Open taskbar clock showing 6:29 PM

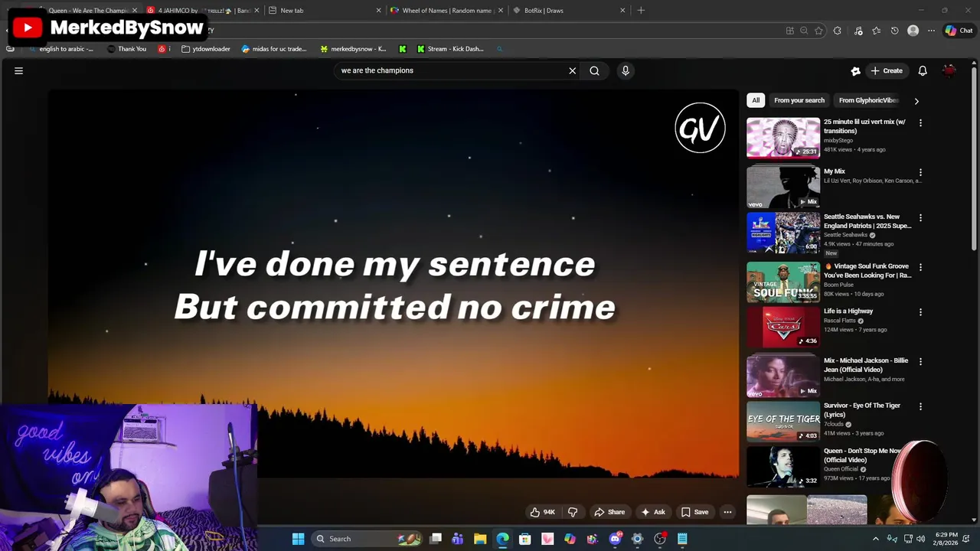[946, 539]
